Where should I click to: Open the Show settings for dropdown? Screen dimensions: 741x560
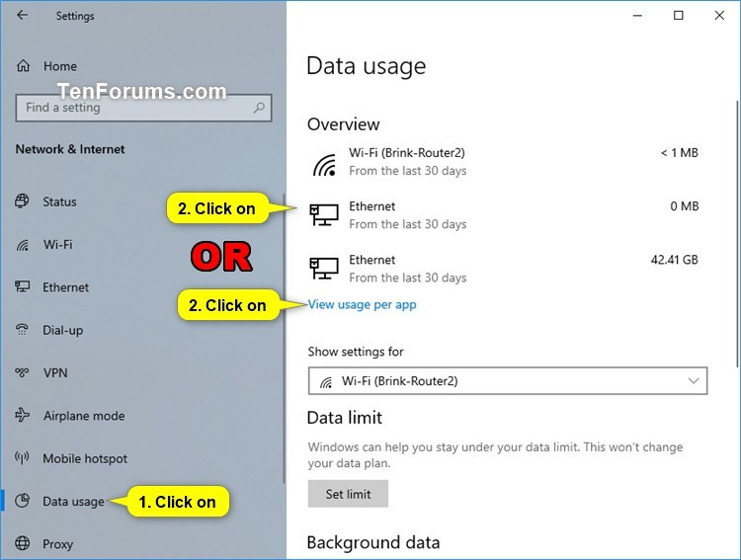click(x=508, y=381)
